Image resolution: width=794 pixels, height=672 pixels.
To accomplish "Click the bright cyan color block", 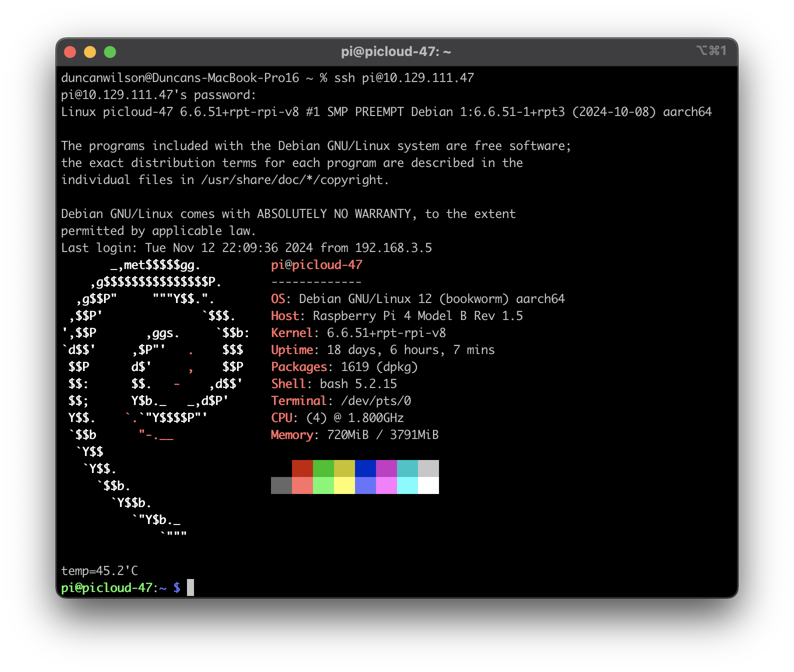I will coord(407,485).
